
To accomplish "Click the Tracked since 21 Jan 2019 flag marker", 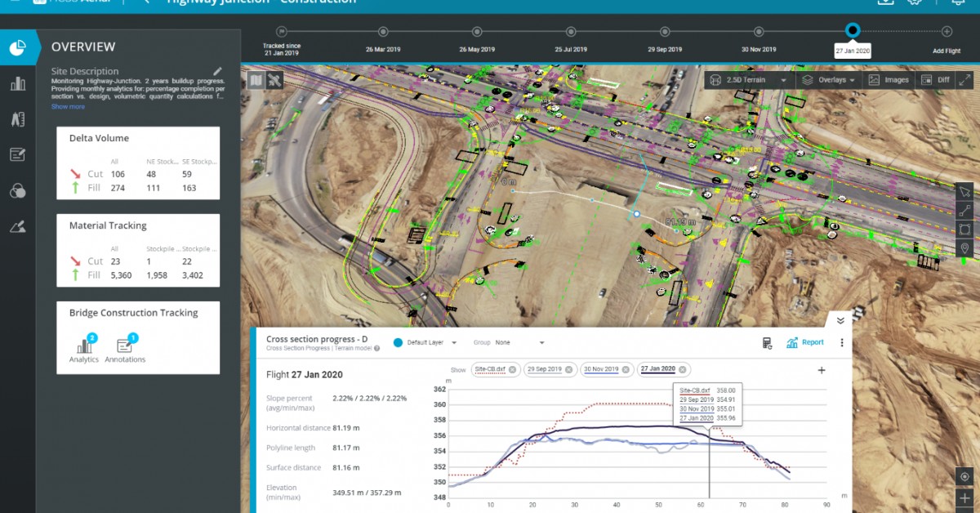I will pyautogui.click(x=280, y=32).
